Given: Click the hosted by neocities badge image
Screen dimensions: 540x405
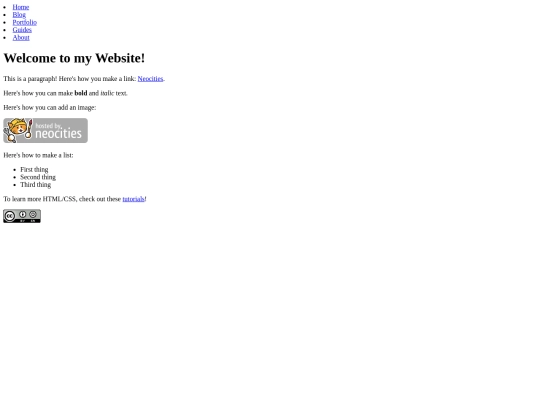Looking at the screenshot, I should point(45,131).
